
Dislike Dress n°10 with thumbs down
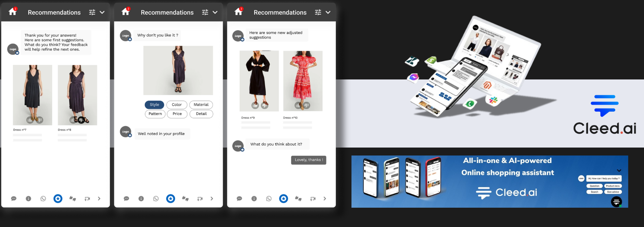point(307,106)
